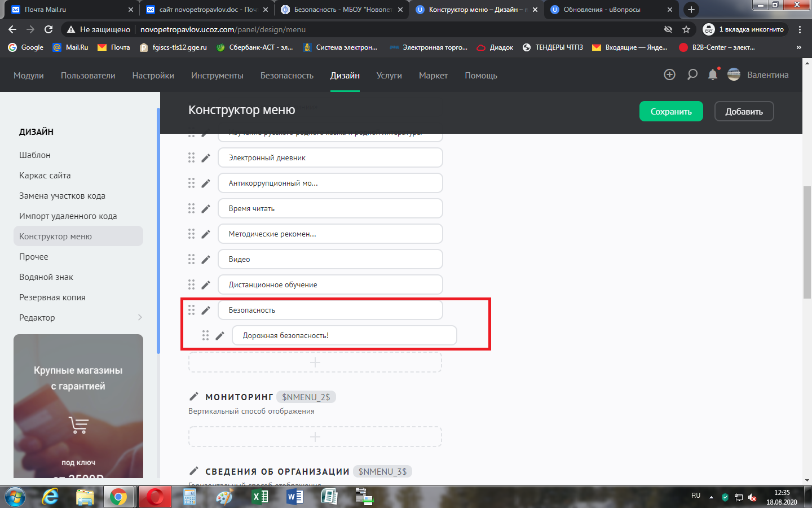Edit the Видео menu item via pencil
This screenshot has width=812, height=508.
(206, 260)
